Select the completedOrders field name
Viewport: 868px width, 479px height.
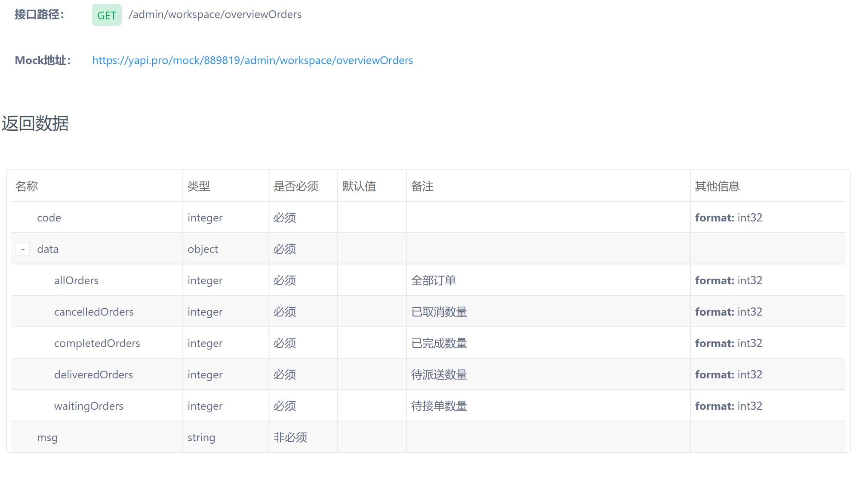point(97,343)
